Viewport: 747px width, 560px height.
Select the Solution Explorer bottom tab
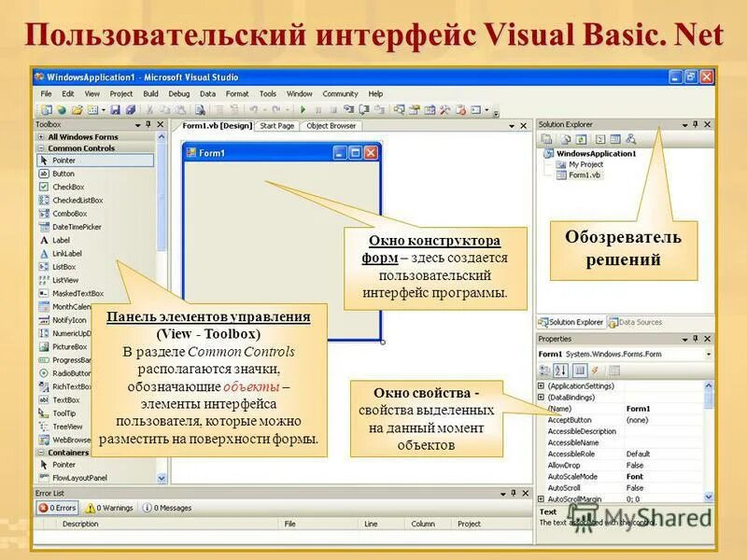click(x=571, y=322)
